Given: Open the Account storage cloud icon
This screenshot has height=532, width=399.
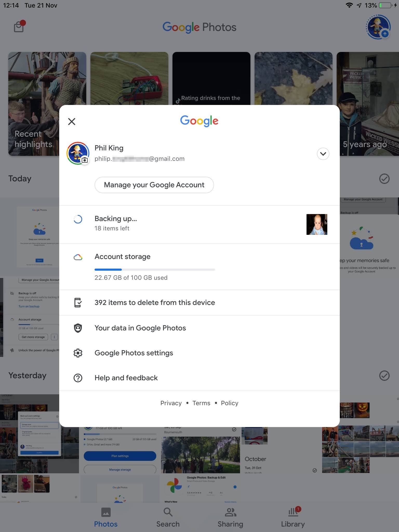Looking at the screenshot, I should pyautogui.click(x=78, y=257).
